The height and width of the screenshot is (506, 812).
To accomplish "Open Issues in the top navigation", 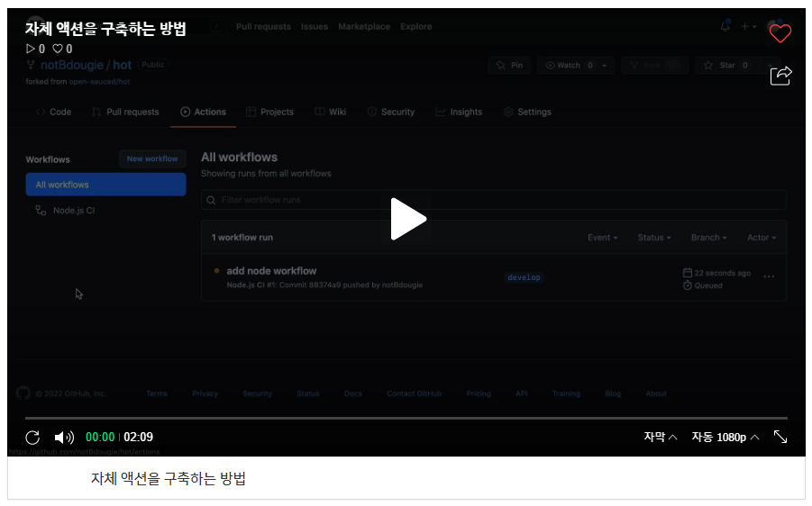I will [x=315, y=26].
